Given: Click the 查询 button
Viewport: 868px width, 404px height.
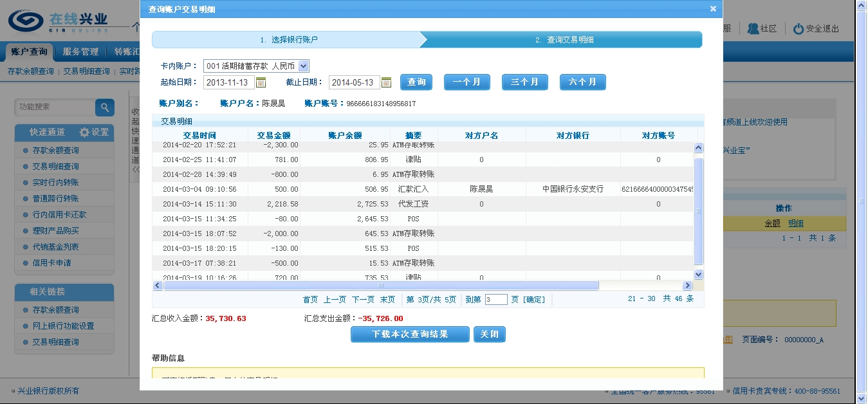Looking at the screenshot, I should [x=416, y=82].
